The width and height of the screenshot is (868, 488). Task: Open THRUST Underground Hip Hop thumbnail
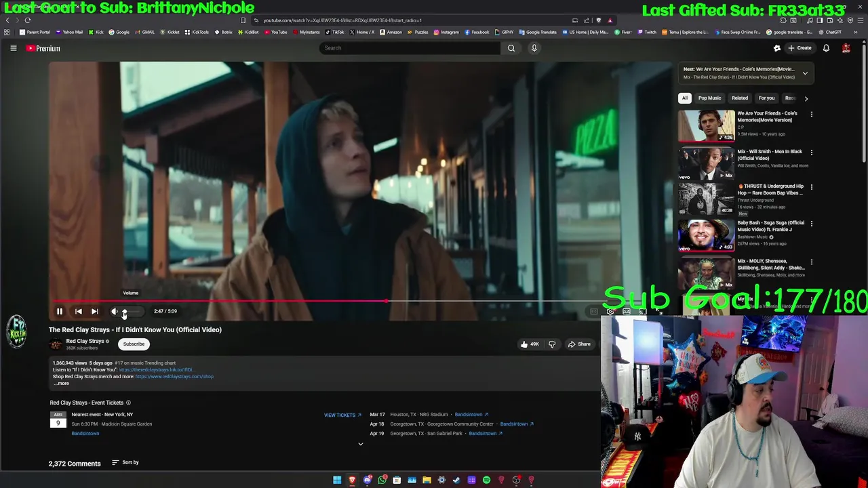[x=706, y=199]
